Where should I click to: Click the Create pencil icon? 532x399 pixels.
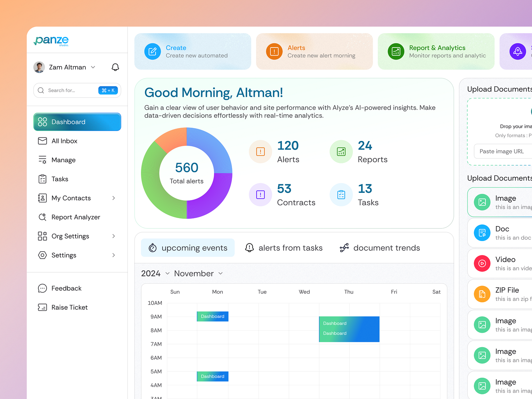tap(153, 52)
